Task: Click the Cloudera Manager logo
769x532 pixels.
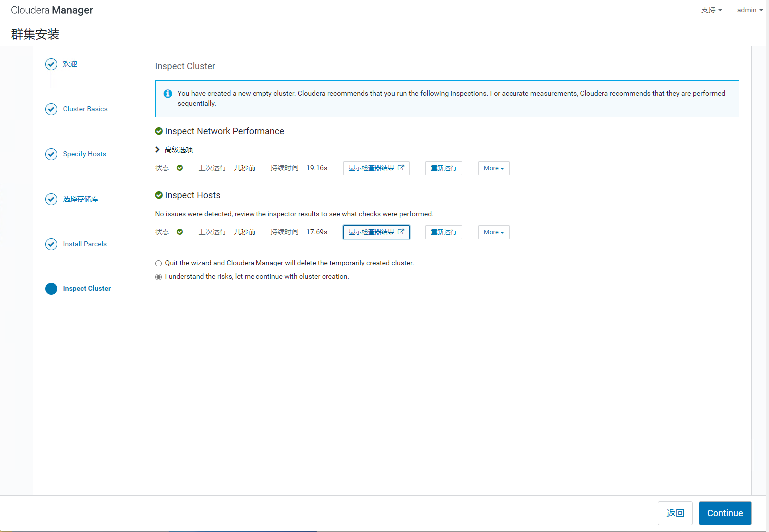Action: 52,10
